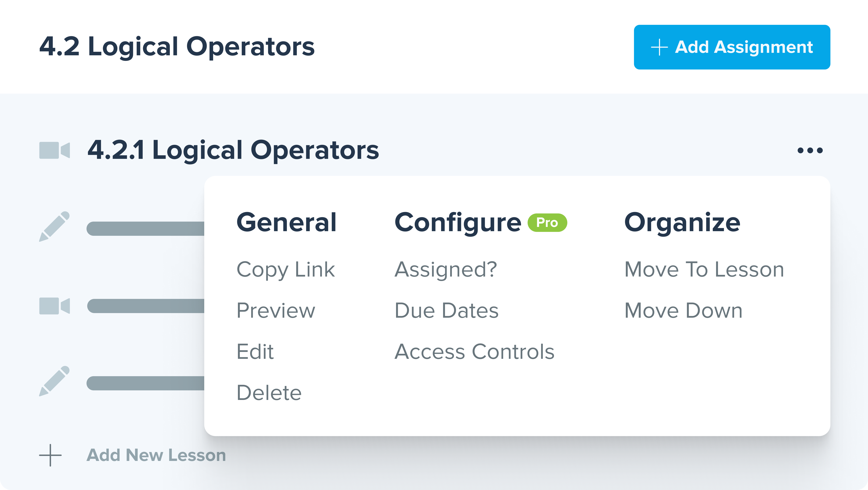The height and width of the screenshot is (490, 868).
Task: Click the plus icon beside Add New Lesson
Action: [x=51, y=455]
